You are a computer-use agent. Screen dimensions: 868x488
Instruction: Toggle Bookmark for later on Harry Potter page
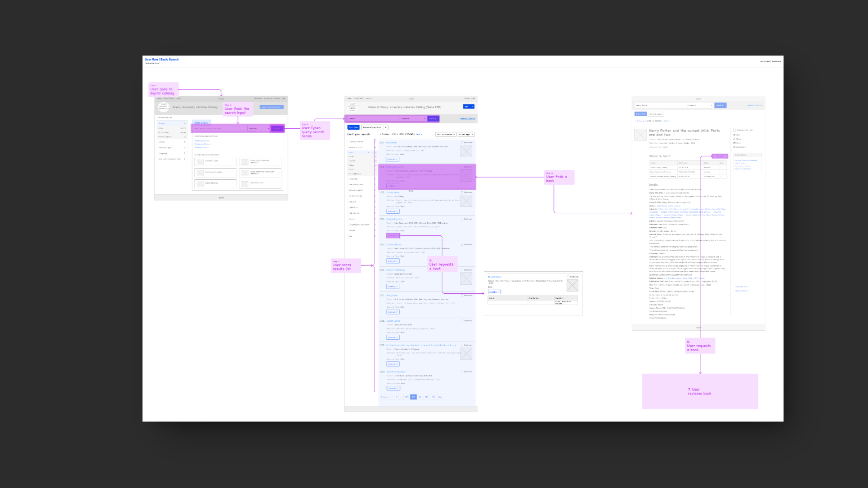735,130
